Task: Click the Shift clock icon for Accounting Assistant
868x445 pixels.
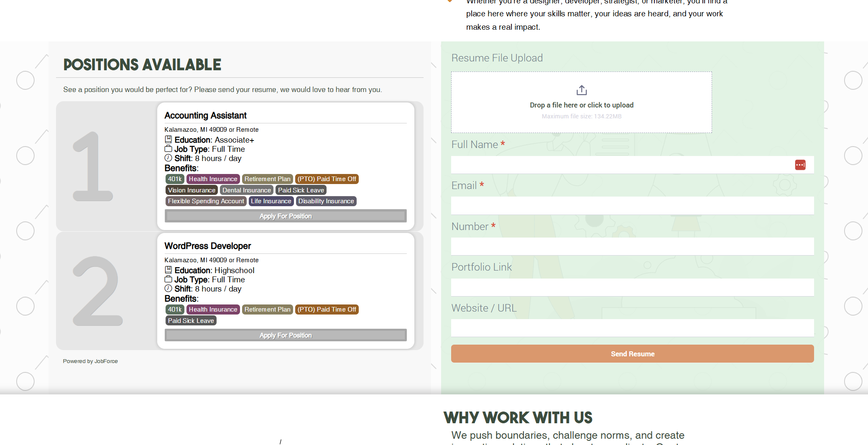Action: [x=168, y=158]
